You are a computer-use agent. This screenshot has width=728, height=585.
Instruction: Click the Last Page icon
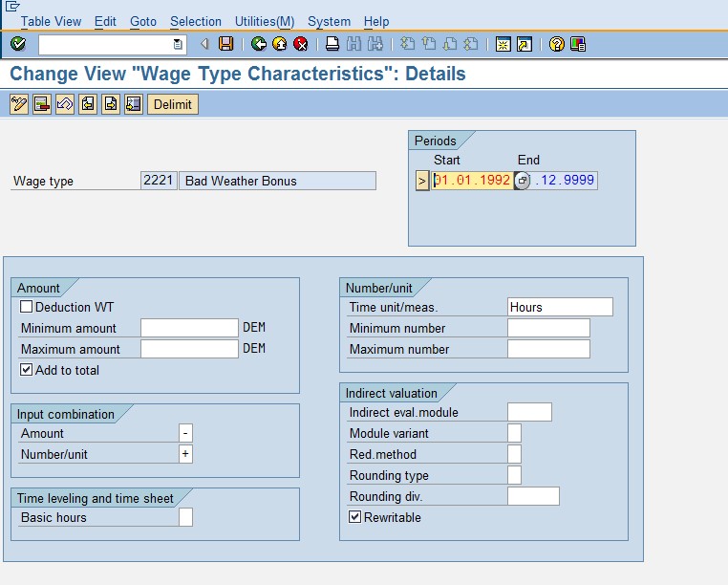pyautogui.click(x=471, y=44)
